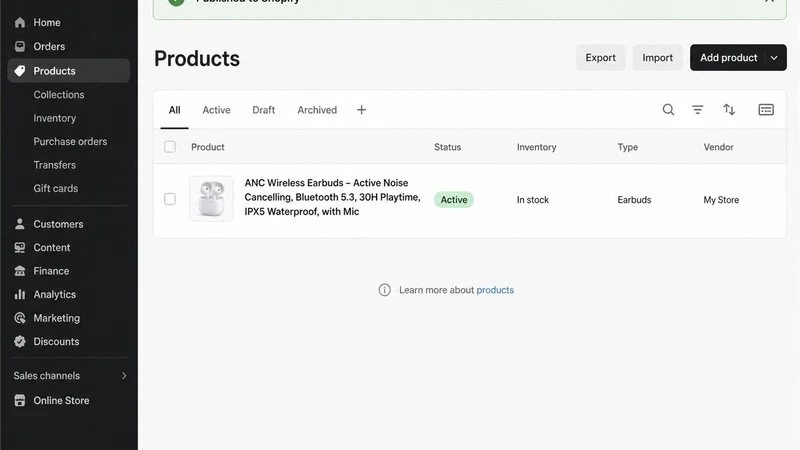
Task: Open Purchase orders in the sidebar
Action: tap(70, 141)
